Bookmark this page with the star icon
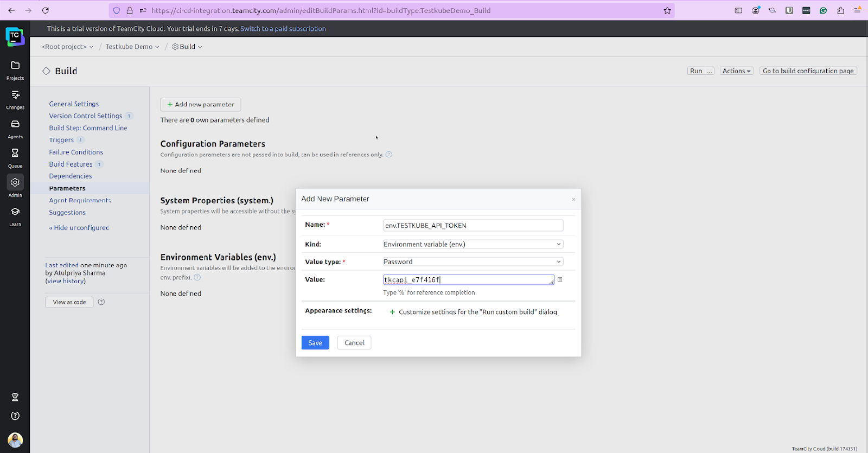Viewport: 868px width, 453px height. point(667,10)
